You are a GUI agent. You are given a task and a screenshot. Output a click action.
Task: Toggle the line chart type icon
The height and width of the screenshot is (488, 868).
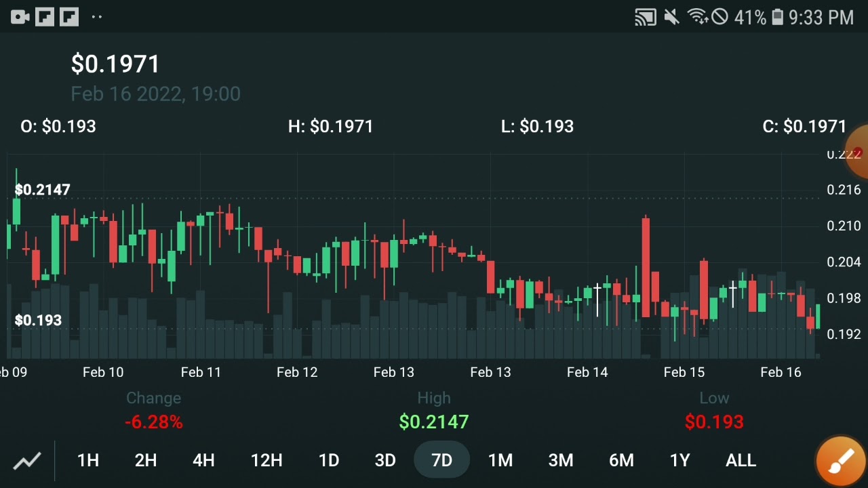click(x=27, y=462)
